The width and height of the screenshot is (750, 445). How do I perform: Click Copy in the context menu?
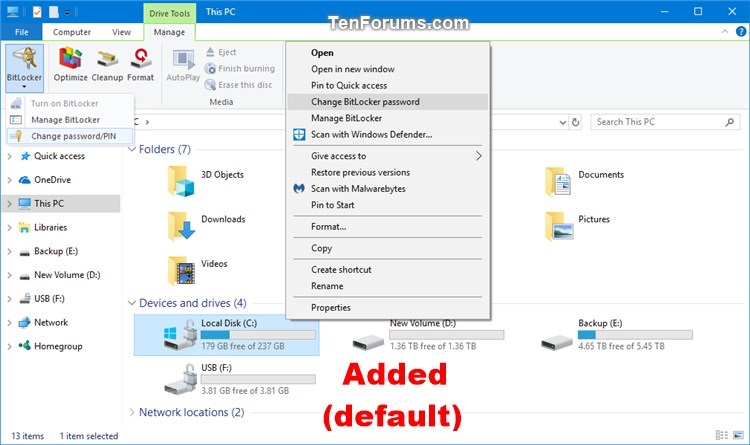pyautogui.click(x=388, y=248)
